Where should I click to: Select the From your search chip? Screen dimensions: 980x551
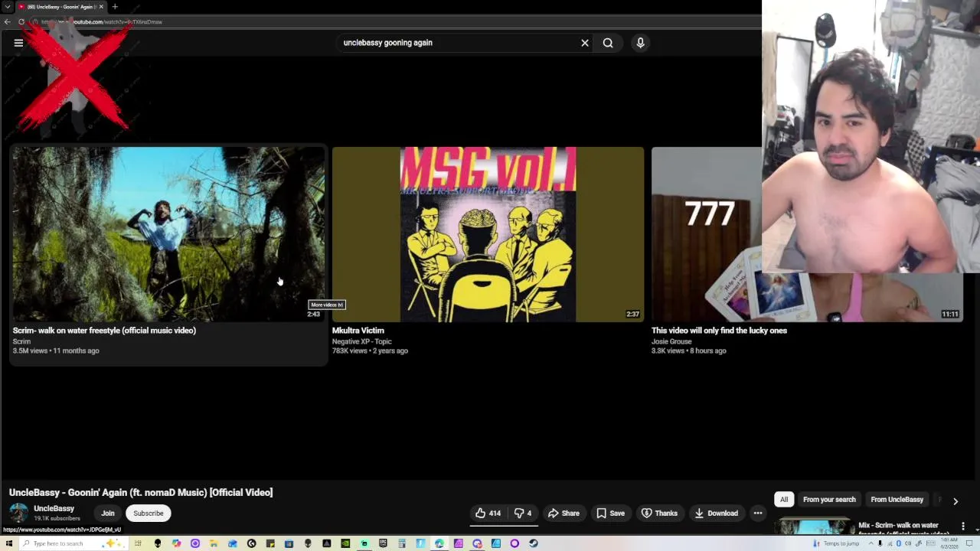coord(829,500)
